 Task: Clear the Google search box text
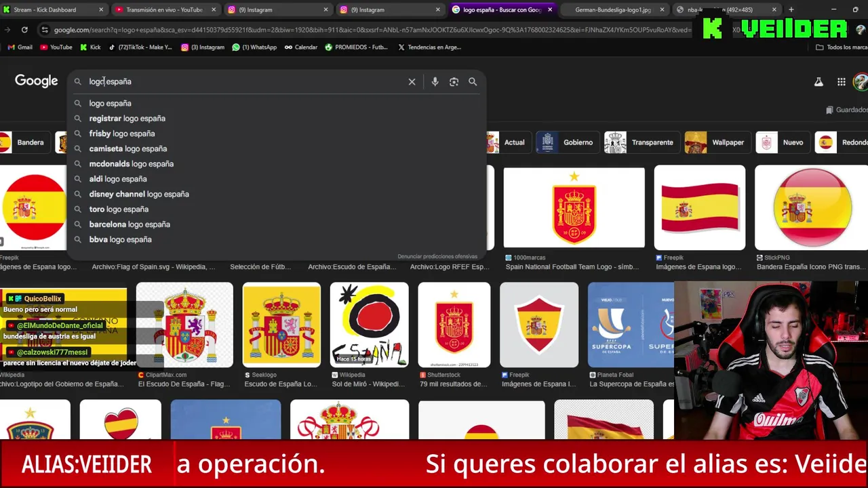[412, 81]
